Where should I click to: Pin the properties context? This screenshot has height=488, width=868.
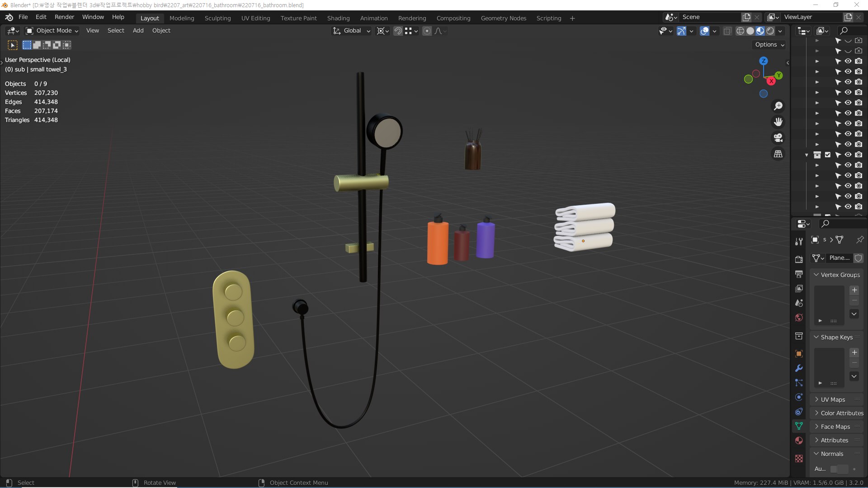click(x=859, y=239)
